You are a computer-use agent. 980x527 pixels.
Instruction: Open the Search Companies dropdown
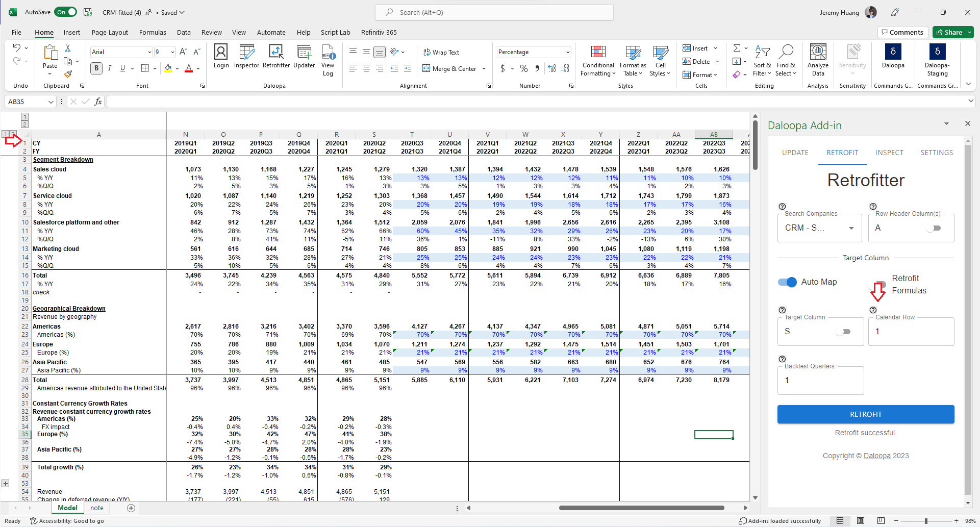851,228
